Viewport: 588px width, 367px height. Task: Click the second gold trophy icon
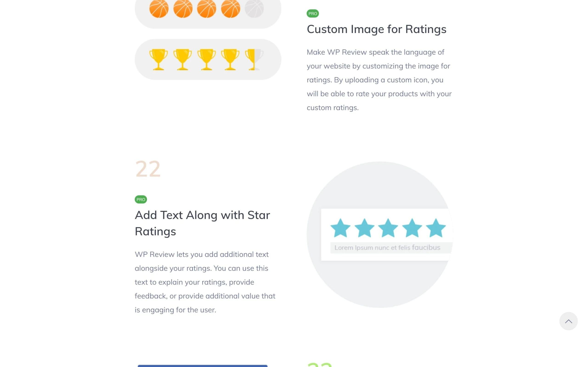pyautogui.click(x=182, y=59)
